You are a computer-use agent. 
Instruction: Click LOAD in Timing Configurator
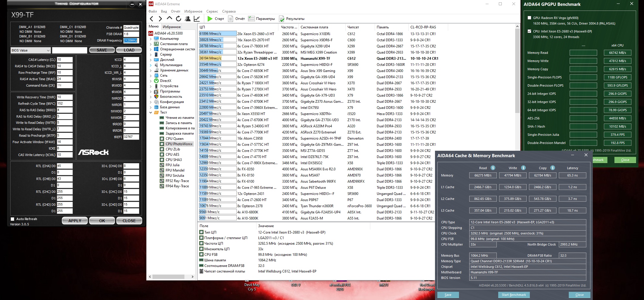click(129, 50)
